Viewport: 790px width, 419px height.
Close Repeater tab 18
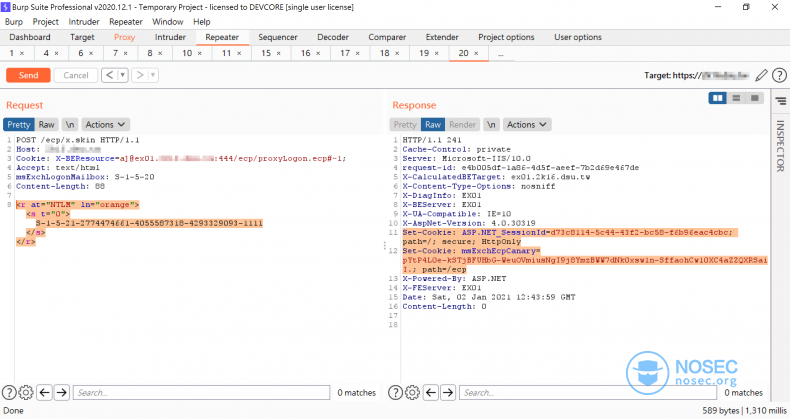397,53
